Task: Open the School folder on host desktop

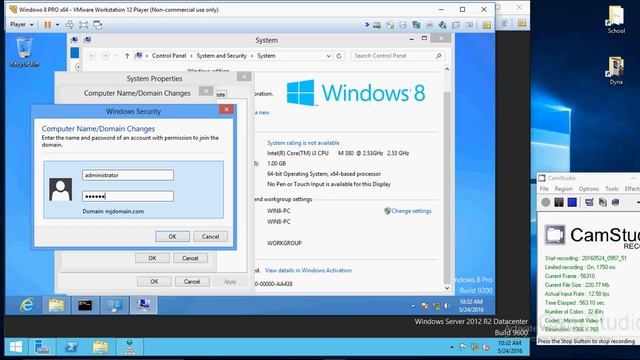Action: click(x=616, y=20)
